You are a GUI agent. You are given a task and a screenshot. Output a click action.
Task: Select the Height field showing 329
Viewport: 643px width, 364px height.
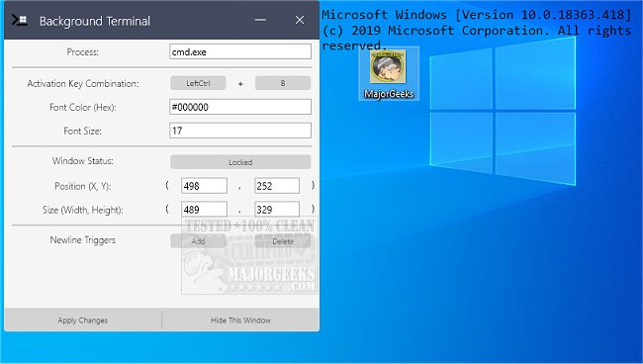coord(277,209)
